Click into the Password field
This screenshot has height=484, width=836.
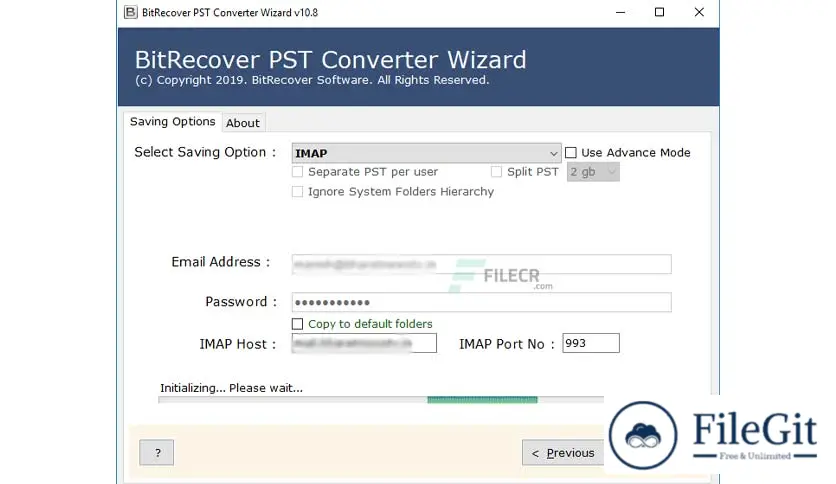[x=481, y=302]
